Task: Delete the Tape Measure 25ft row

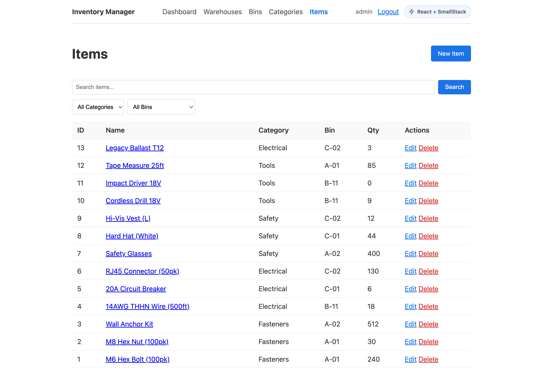Action: 428,166
